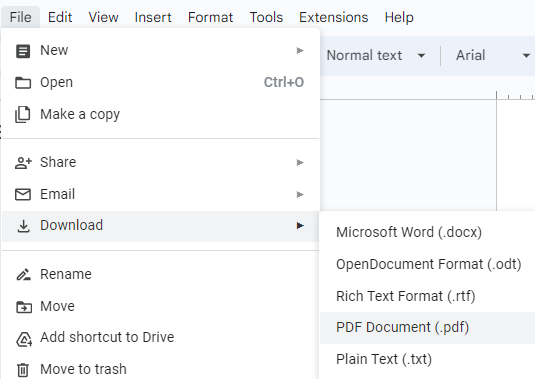Expand the New submenu arrow
The height and width of the screenshot is (379, 535).
tap(300, 50)
